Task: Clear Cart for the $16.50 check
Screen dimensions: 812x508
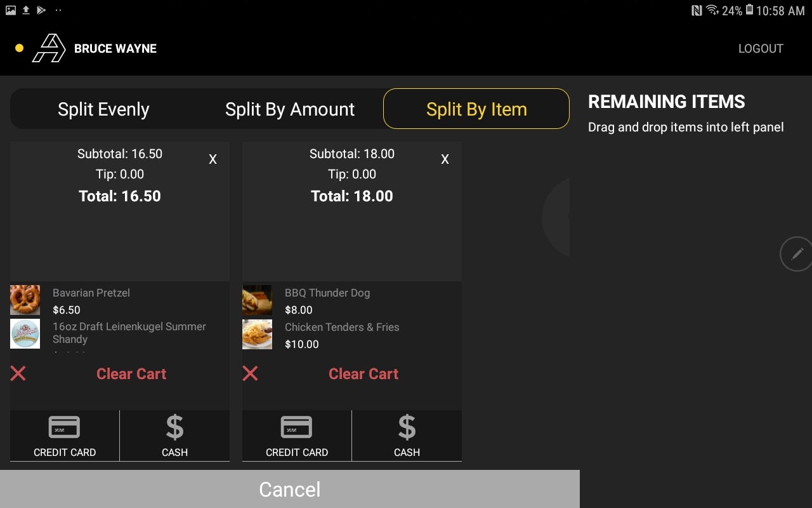Action: coord(131,373)
